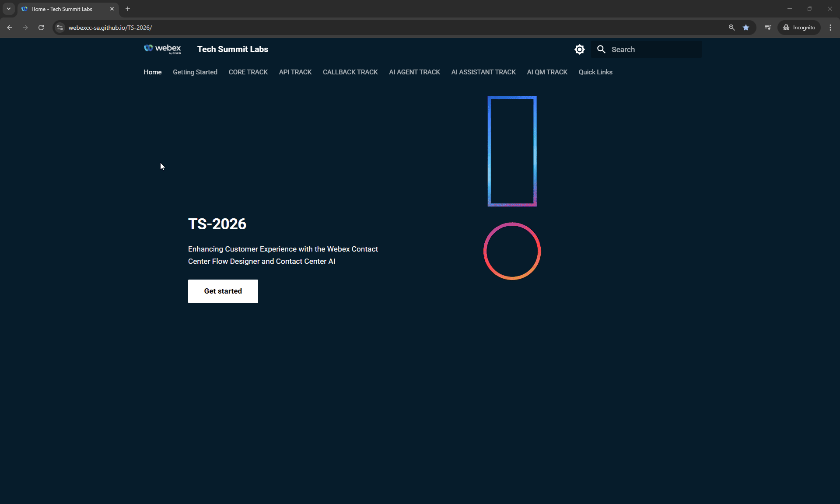This screenshot has width=840, height=504.
Task: Click the magnifier icon in site search
Action: (x=601, y=49)
